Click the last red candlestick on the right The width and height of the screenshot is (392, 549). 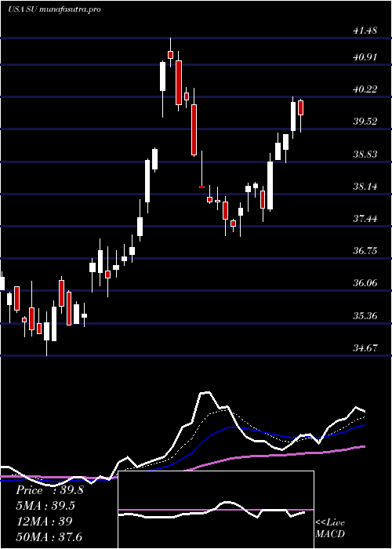click(300, 107)
